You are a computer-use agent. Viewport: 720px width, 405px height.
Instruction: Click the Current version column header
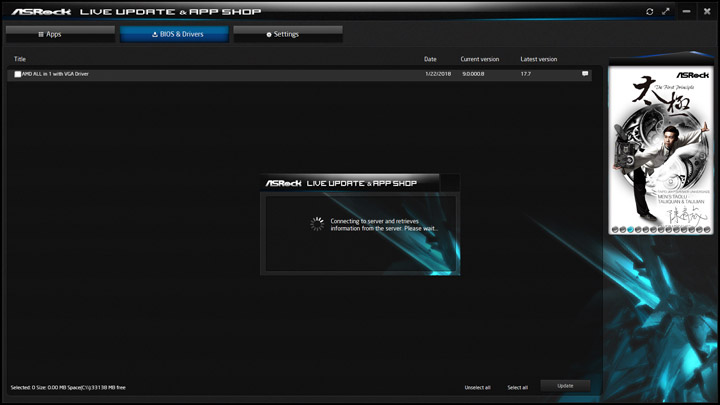click(480, 59)
